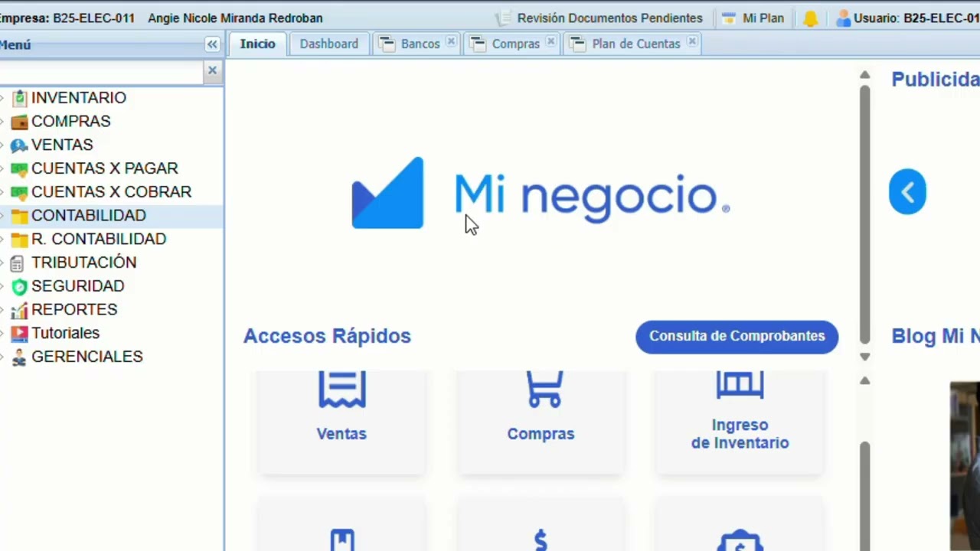Screen dimensions: 980x551
Task: Close the Compras tab
Action: [550, 42]
